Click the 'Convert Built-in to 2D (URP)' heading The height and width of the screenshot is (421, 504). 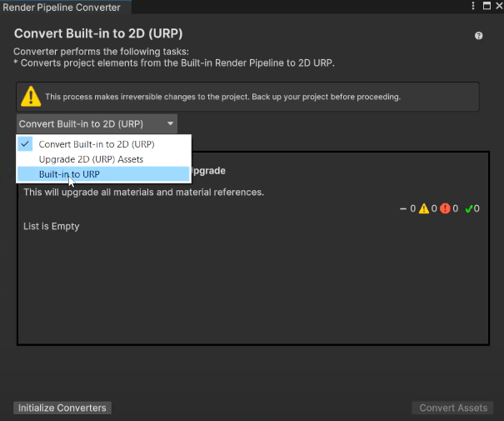click(98, 34)
